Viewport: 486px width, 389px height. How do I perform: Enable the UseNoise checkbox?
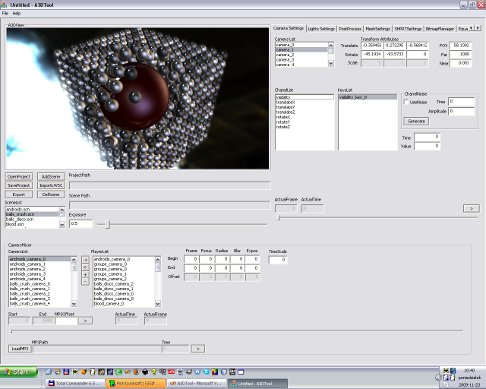406,102
